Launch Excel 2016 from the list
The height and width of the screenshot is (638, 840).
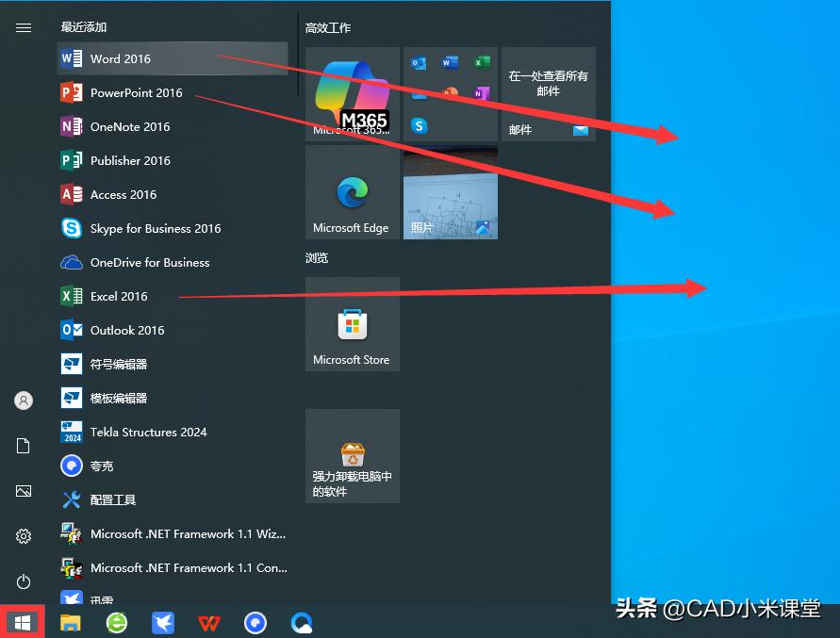pos(173,296)
